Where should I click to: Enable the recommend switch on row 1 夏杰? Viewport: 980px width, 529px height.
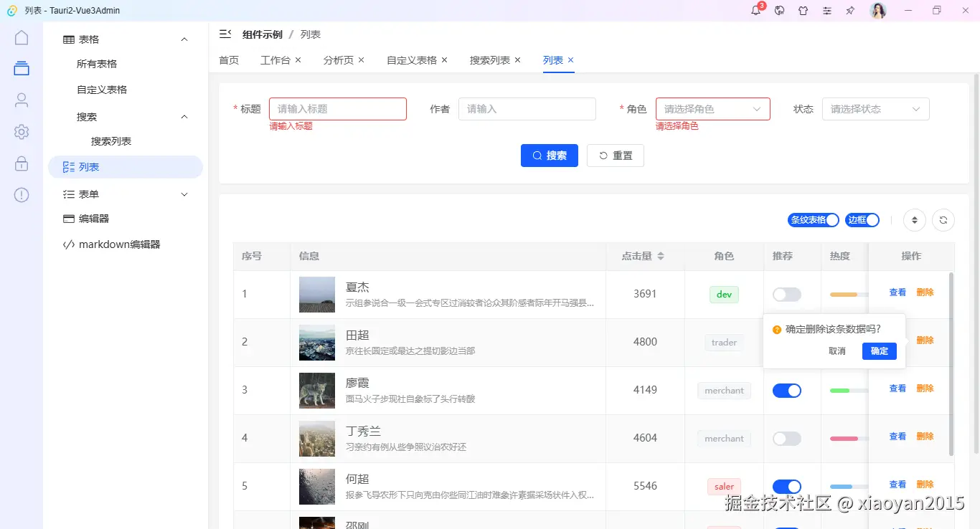787,294
